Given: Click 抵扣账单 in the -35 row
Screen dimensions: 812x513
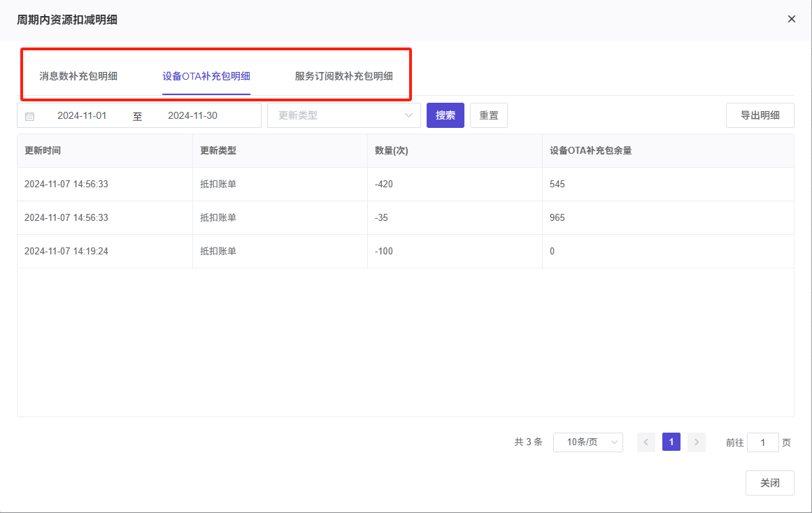Looking at the screenshot, I should pos(218,217).
